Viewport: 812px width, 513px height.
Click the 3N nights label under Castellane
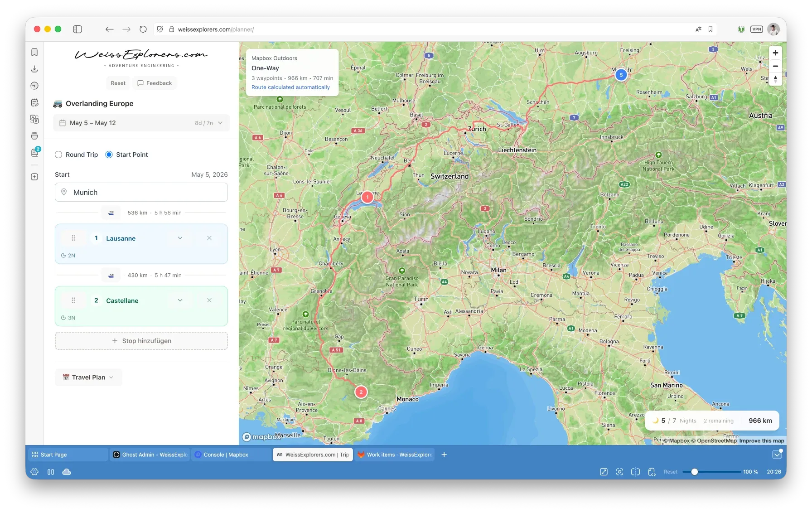68,318
